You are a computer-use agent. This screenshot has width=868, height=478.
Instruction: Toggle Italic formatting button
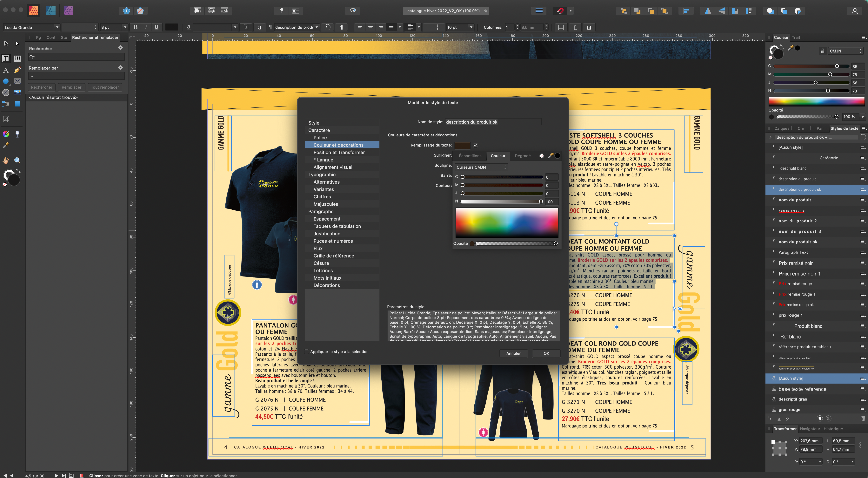(146, 27)
